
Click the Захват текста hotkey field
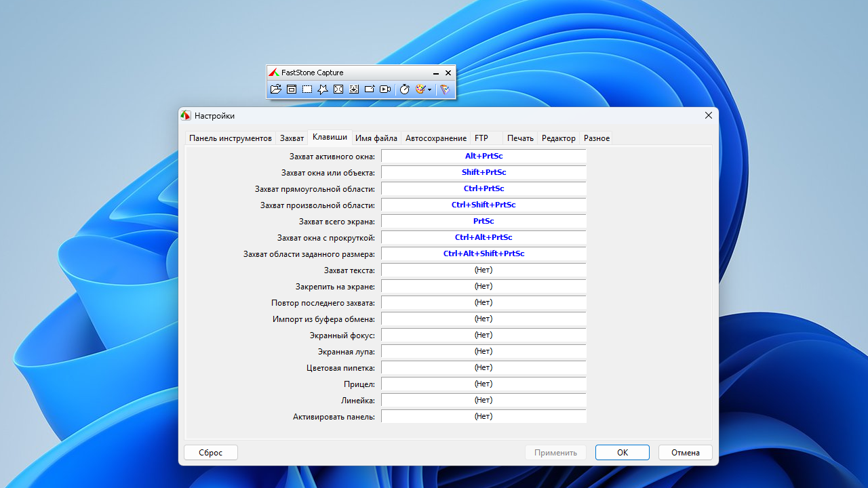[x=484, y=270]
